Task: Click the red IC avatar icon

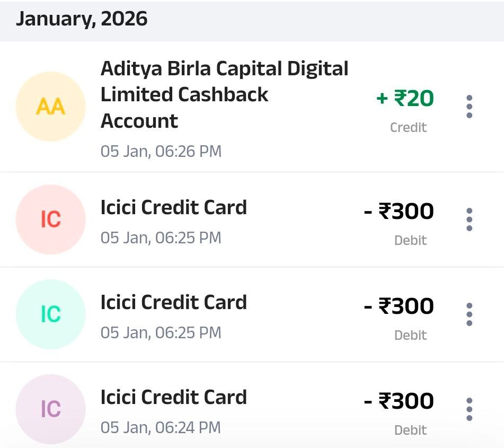Action: click(51, 219)
